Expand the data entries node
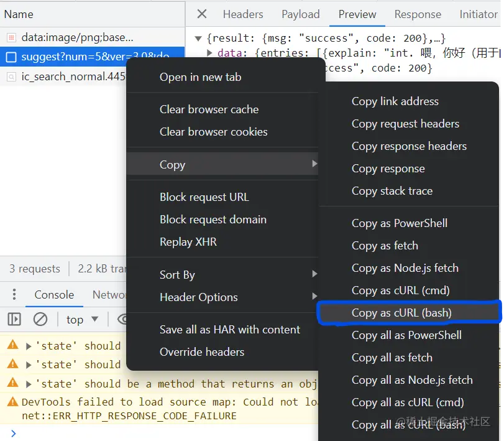This screenshot has width=504, height=441. (209, 53)
